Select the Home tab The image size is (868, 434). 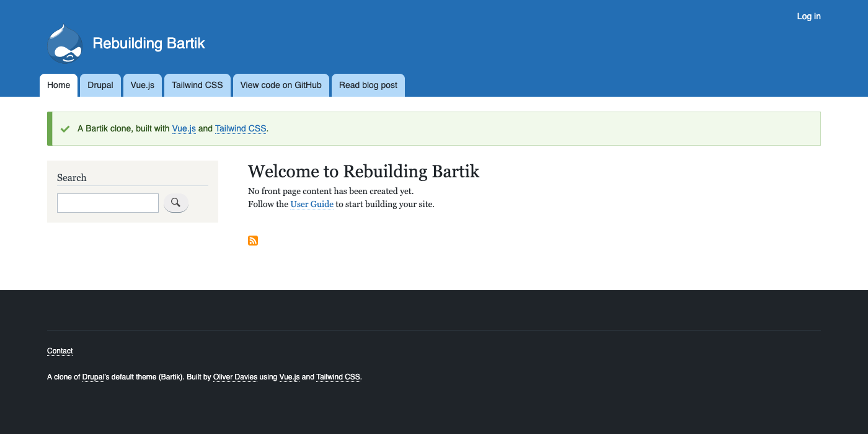pos(59,86)
